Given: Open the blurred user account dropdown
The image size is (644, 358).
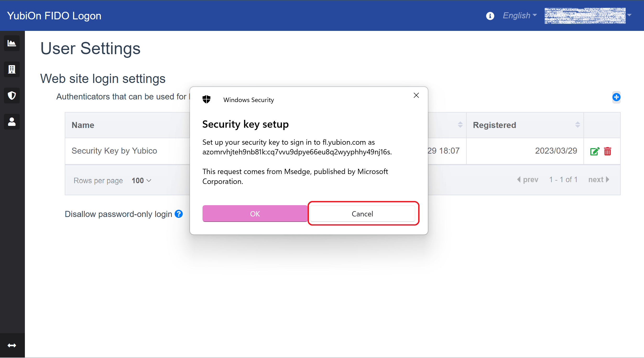Looking at the screenshot, I should point(588,15).
